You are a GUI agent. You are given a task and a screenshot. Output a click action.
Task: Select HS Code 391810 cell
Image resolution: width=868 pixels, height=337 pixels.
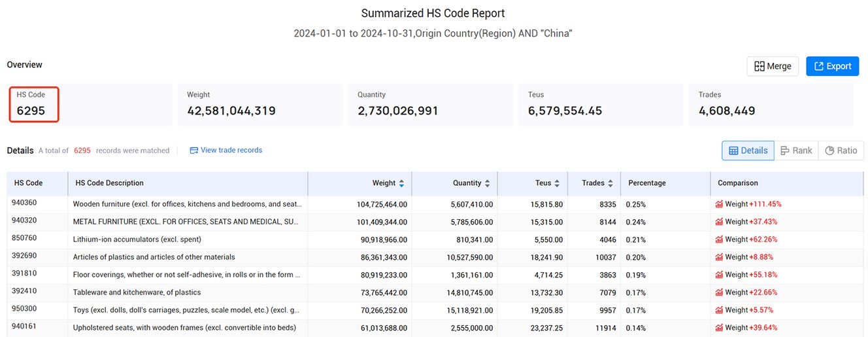(37, 275)
